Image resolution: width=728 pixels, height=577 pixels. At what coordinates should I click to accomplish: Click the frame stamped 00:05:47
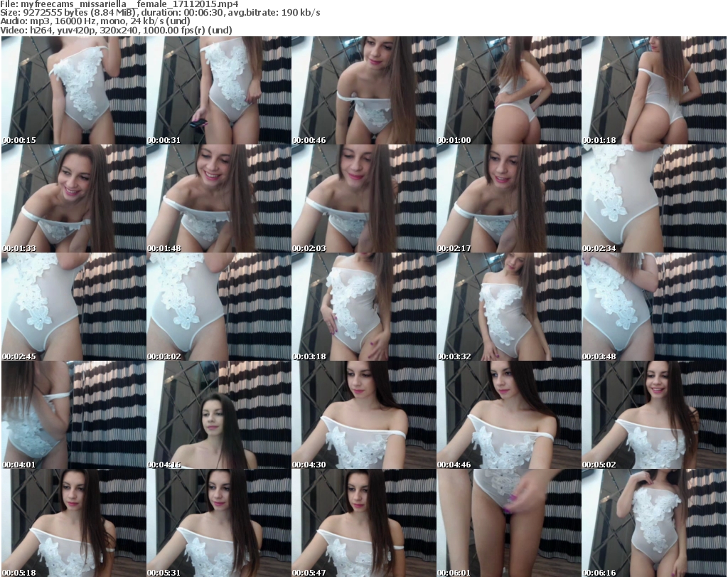[363, 523]
